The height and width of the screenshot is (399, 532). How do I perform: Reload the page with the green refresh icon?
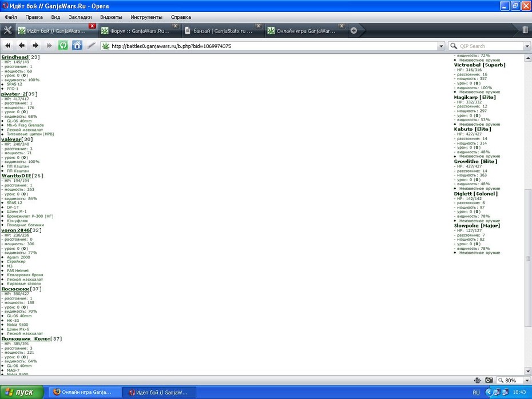(x=63, y=45)
